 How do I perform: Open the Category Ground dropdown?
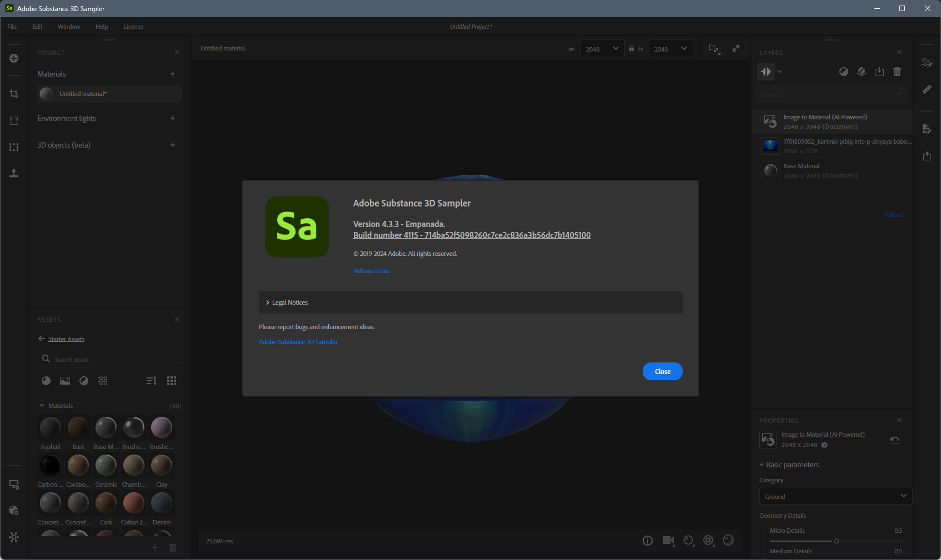(x=835, y=496)
